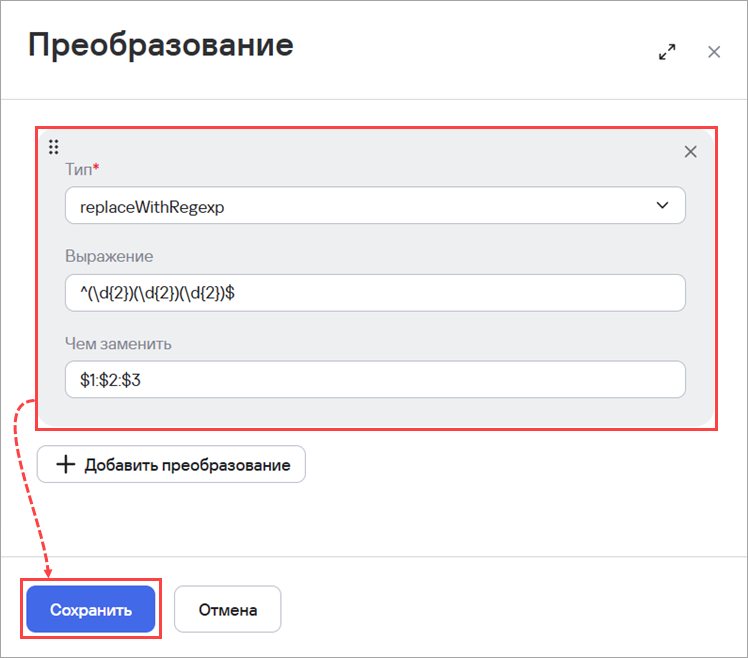Close the Преобразование dialog
748x658 pixels.
pos(714,52)
